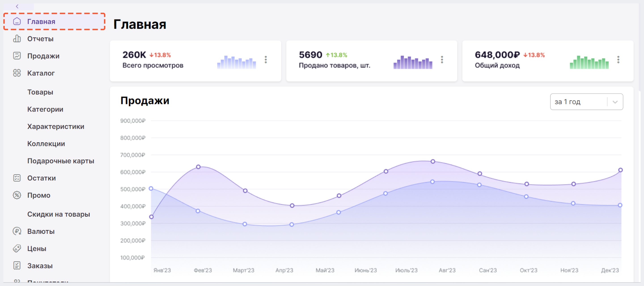Click the Цены price tag icon
The height and width of the screenshot is (286, 644).
(17, 248)
